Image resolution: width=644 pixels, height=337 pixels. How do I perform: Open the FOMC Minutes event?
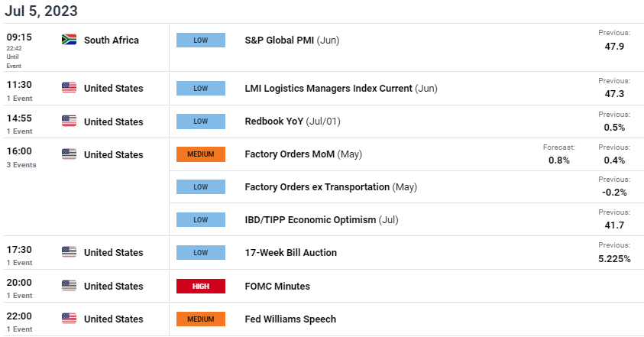pyautogui.click(x=277, y=286)
